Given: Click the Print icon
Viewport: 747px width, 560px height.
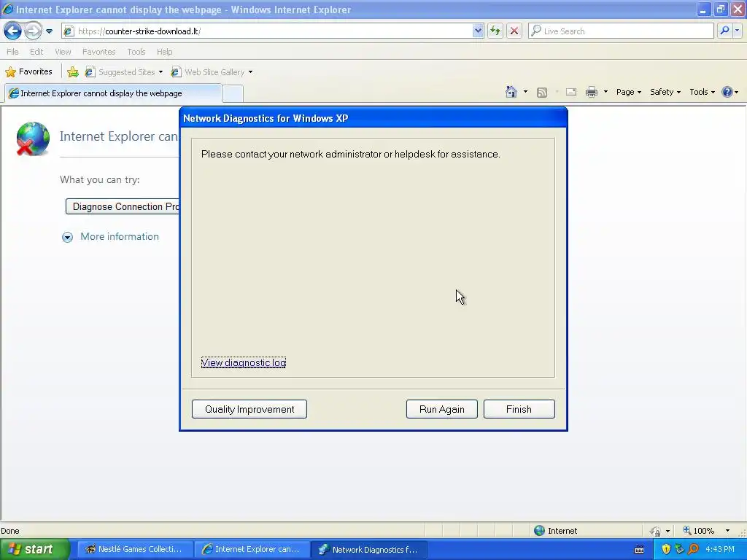Looking at the screenshot, I should (591, 92).
